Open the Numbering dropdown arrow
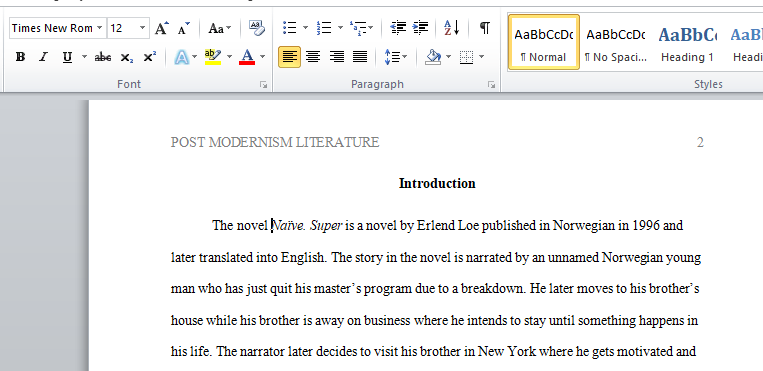 tap(340, 28)
